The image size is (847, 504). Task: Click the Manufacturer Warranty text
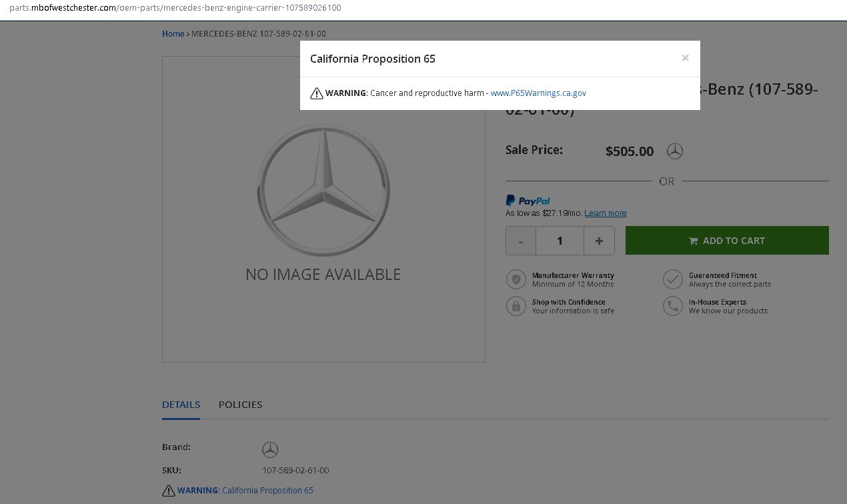tap(573, 275)
